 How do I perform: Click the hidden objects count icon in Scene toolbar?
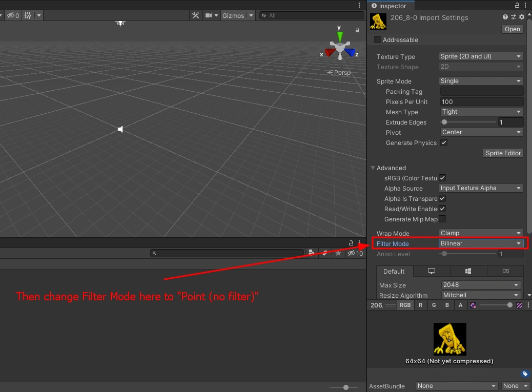point(13,15)
